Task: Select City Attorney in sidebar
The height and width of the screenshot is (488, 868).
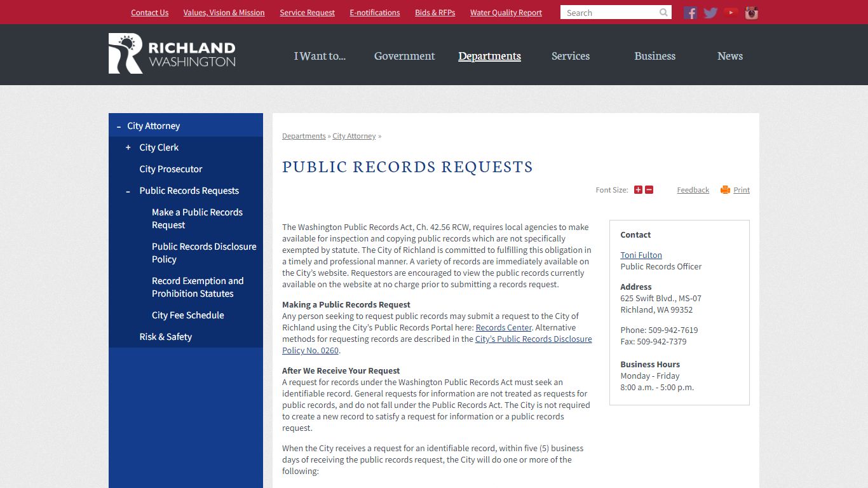Action: [x=153, y=126]
